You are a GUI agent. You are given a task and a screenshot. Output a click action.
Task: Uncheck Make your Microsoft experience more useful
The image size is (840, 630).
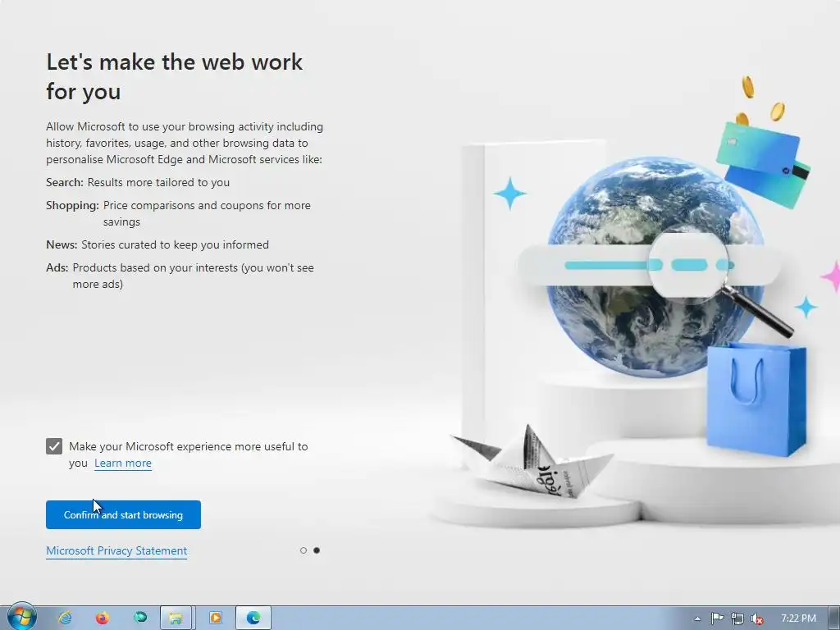pos(54,446)
